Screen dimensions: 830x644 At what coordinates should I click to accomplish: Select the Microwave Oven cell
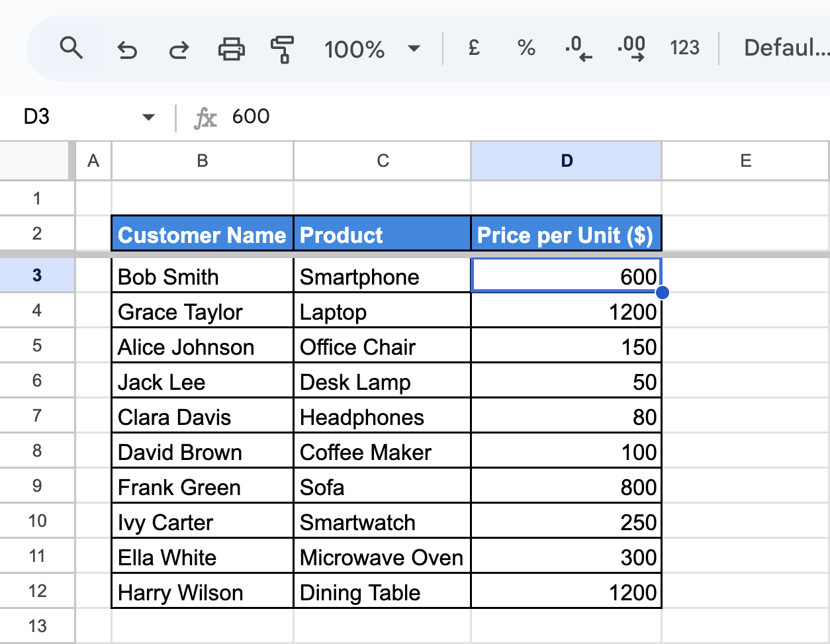point(383,556)
